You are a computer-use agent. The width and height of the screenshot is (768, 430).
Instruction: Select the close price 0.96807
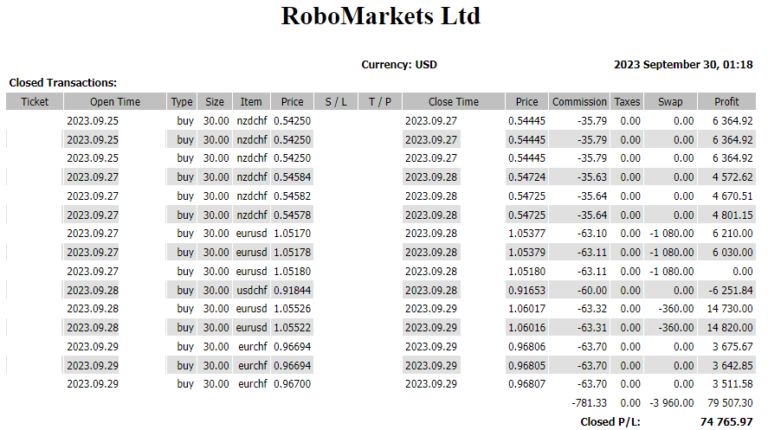click(x=527, y=384)
